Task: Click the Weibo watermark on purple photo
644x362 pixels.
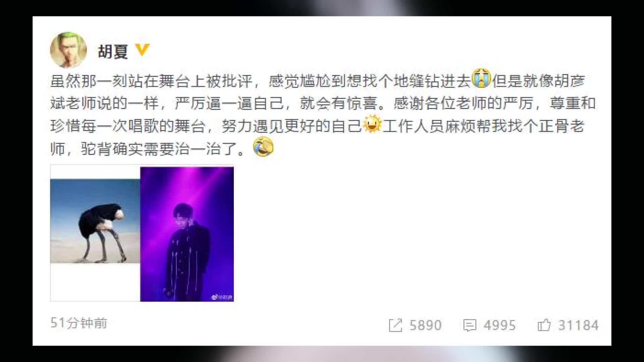Action: click(x=222, y=297)
